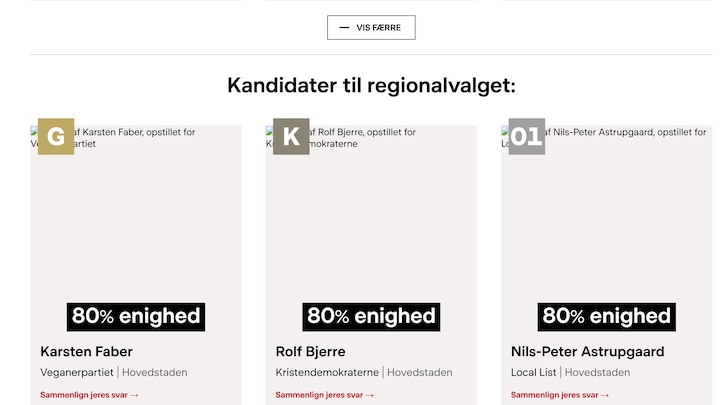This screenshot has height=405, width=720.
Task: Click the minus icon beside Vis færre
Action: pyautogui.click(x=345, y=28)
